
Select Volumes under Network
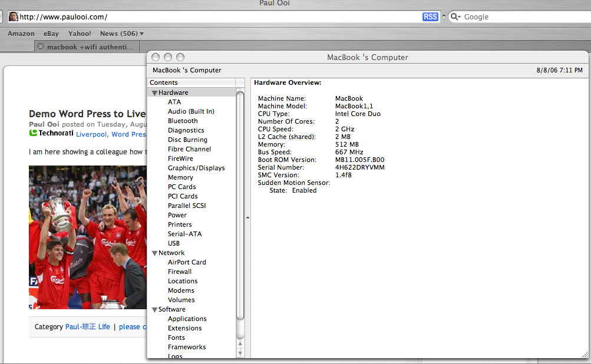tap(181, 300)
